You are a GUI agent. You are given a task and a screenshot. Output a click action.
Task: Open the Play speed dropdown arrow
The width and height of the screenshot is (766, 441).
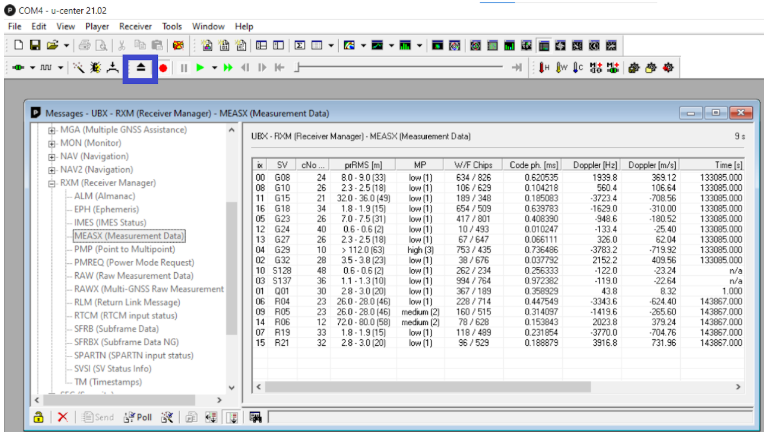pos(214,68)
